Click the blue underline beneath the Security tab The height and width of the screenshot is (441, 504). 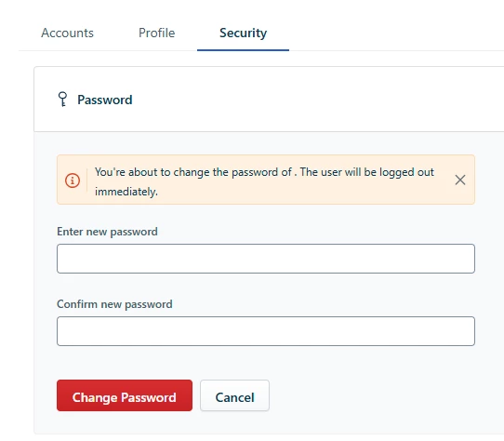(x=243, y=50)
